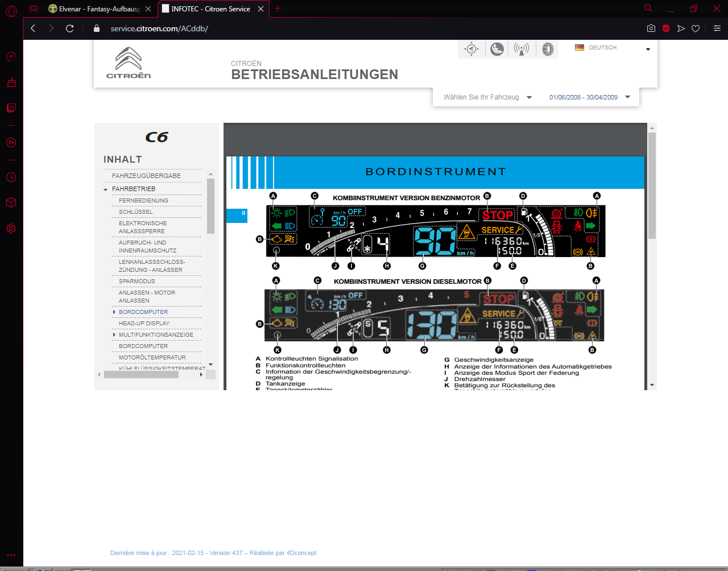Click content pane scroll-up arrow

pos(652,127)
